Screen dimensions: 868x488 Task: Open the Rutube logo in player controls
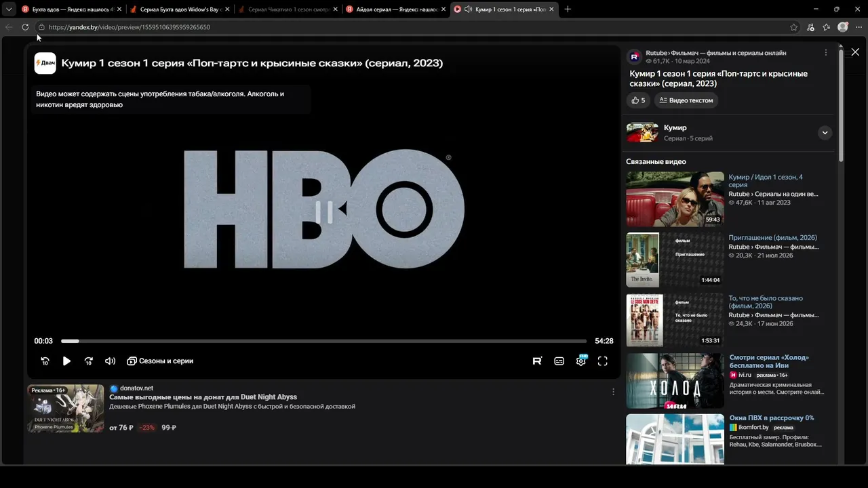pyautogui.click(x=537, y=361)
